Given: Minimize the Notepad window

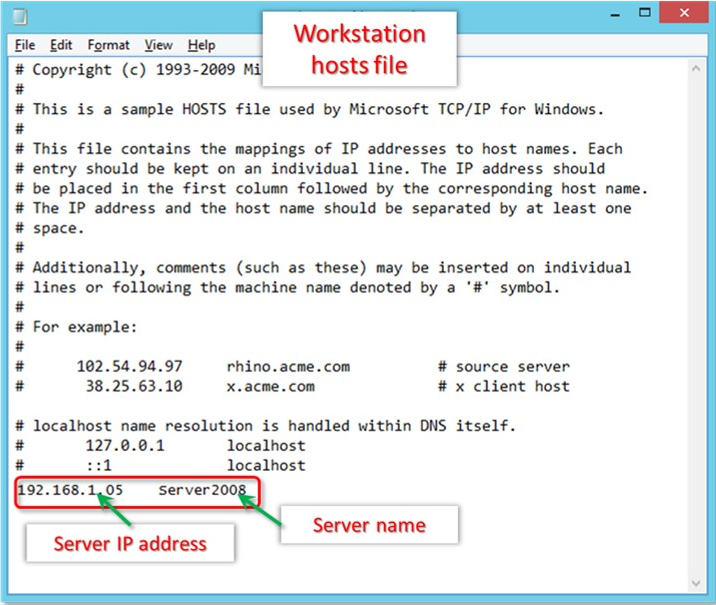Looking at the screenshot, I should point(615,14).
